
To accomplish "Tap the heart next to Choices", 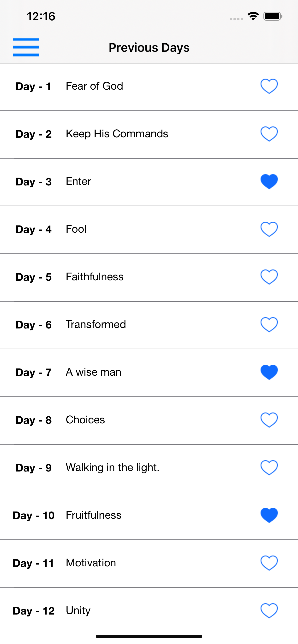I will tap(269, 420).
